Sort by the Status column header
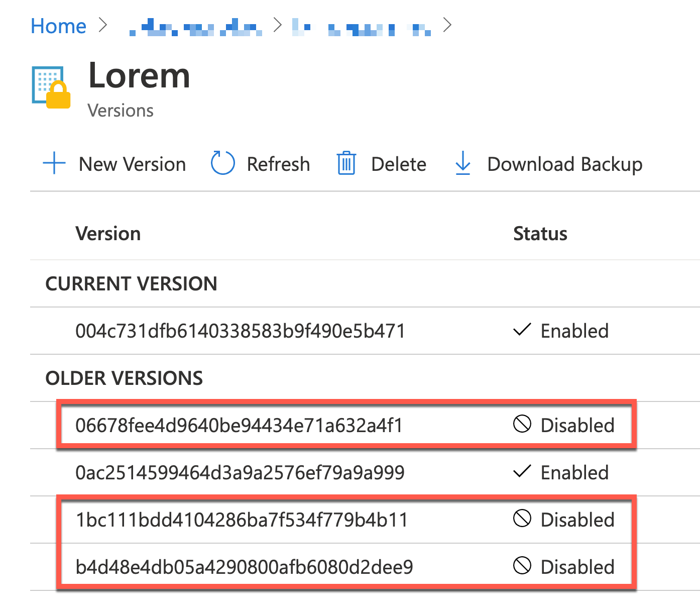Viewport: 700px width, 612px height. [x=540, y=233]
